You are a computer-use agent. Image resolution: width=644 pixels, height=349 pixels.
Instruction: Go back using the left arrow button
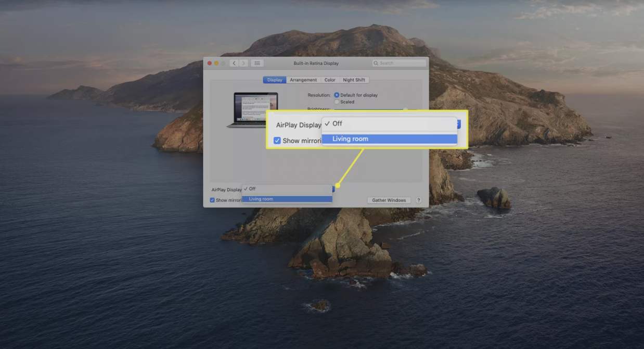(234, 63)
